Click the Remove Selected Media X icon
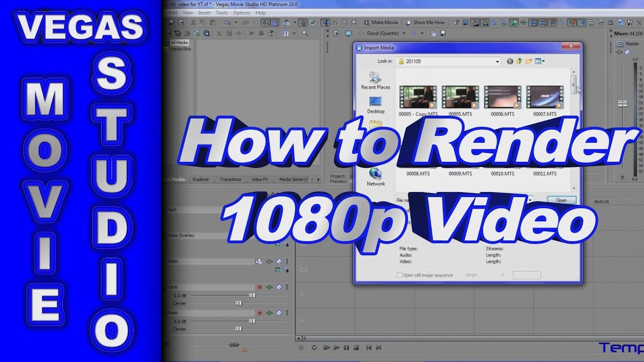The image size is (644, 362). (x=219, y=33)
